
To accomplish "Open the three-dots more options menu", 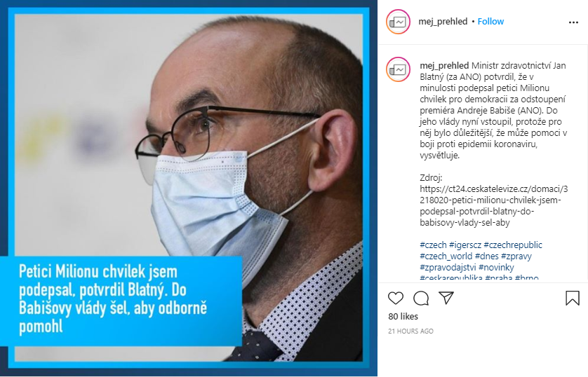I will [573, 22].
